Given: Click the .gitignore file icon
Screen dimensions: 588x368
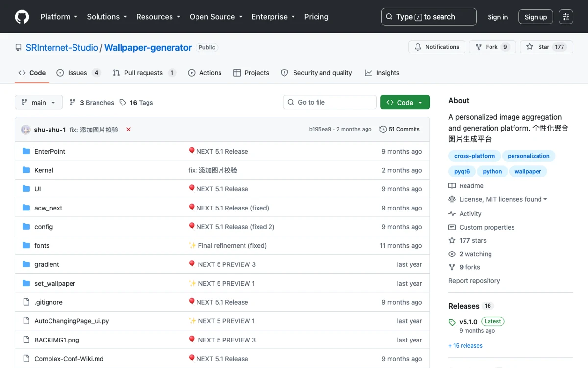Looking at the screenshot, I should point(26,302).
